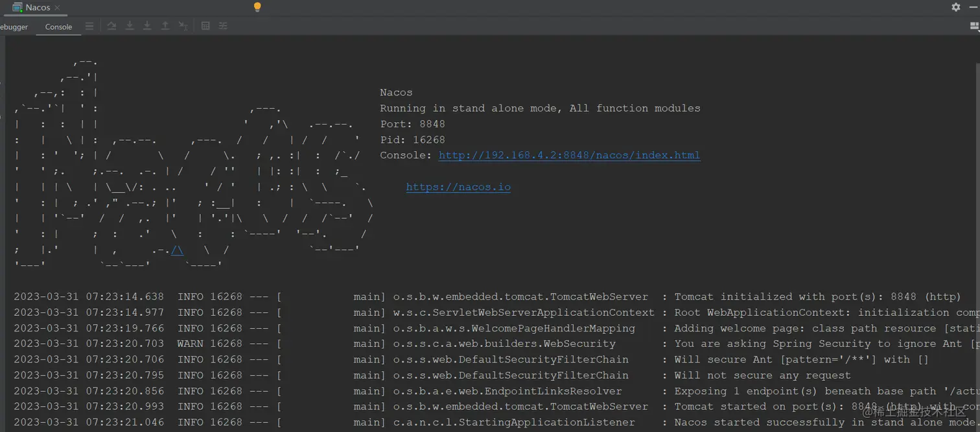Click 'Root WebApplicationContext' log message
The image size is (980, 432).
coord(827,313)
